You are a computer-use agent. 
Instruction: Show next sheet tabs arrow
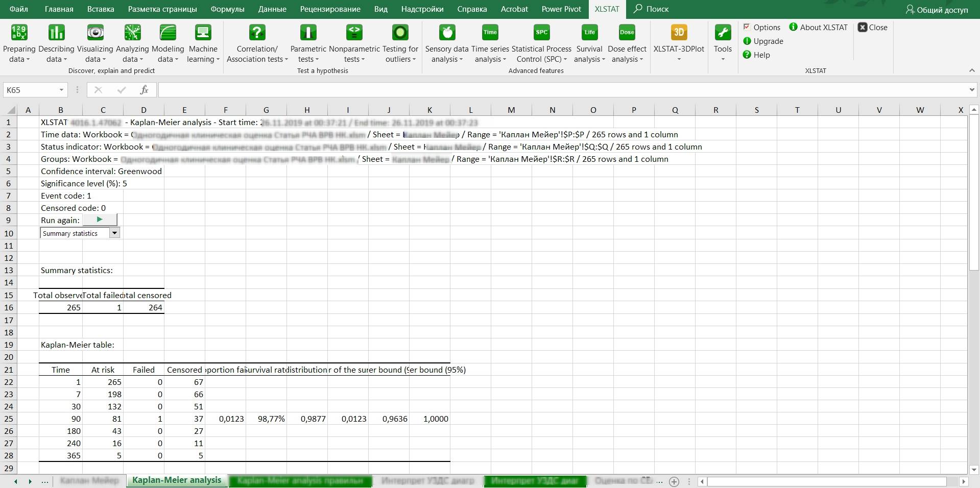coord(30,481)
